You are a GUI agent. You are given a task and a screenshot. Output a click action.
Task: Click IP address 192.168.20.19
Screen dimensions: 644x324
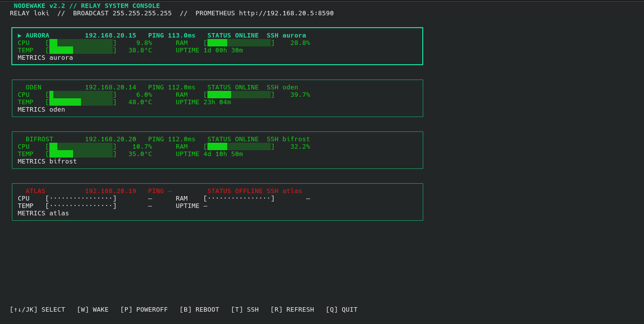111,191
